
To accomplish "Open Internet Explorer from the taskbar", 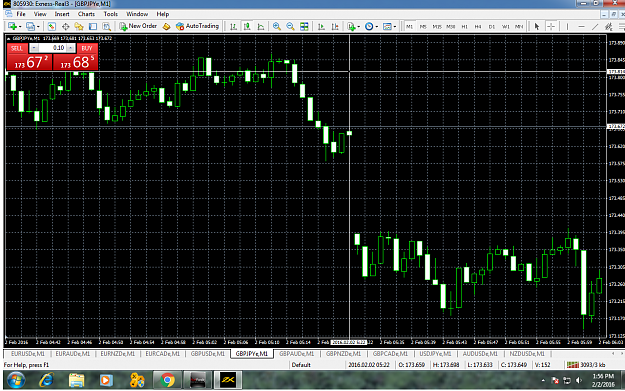I will click(46, 380).
